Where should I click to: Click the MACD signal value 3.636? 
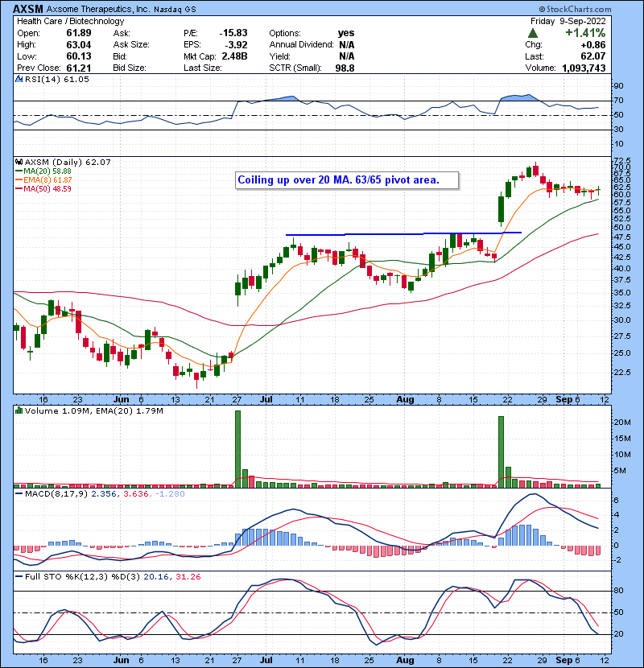click(135, 494)
